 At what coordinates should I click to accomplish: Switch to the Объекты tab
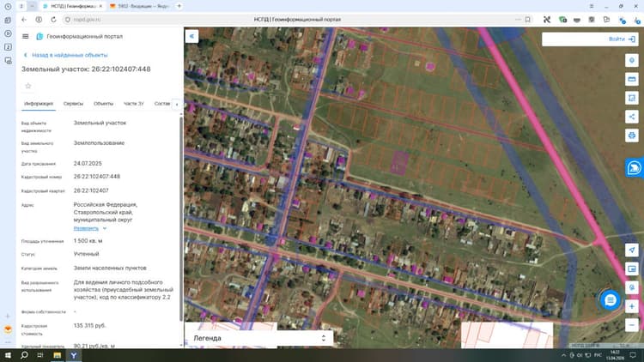coord(103,104)
